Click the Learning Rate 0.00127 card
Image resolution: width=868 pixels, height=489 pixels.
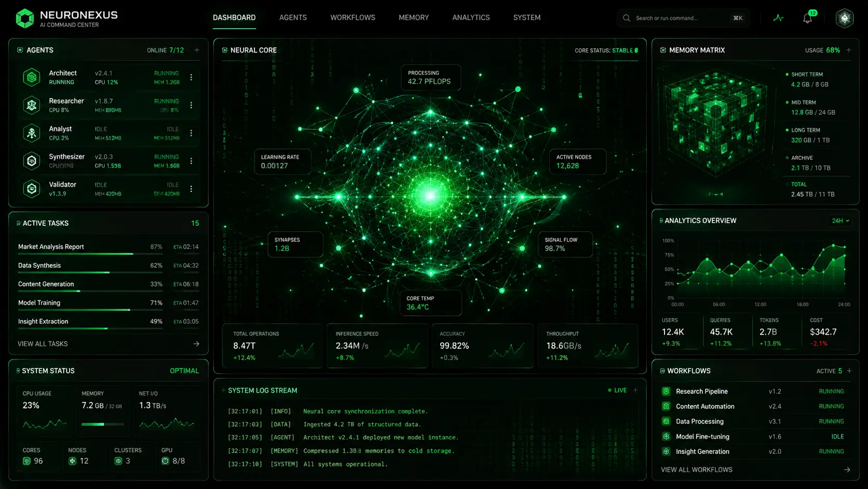point(282,162)
